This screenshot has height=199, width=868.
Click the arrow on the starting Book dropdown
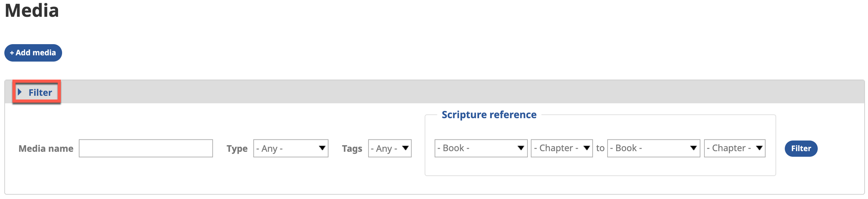tap(520, 148)
